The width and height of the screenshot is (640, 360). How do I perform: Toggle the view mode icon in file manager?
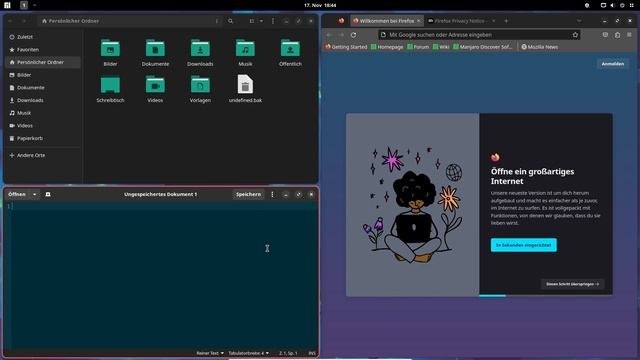pos(252,21)
